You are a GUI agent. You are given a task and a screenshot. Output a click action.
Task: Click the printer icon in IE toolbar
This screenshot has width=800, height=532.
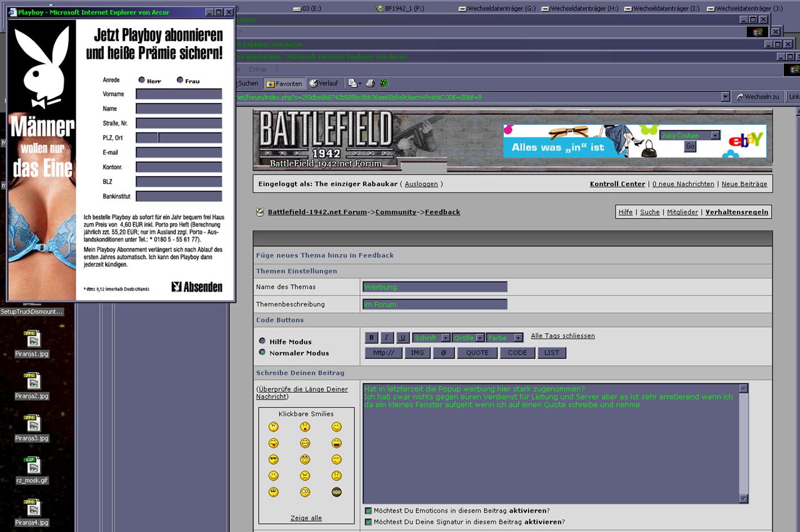coord(370,83)
